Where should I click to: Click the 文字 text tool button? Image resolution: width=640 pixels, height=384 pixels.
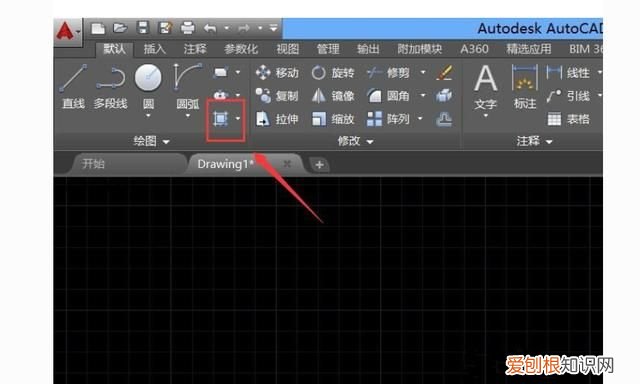pyautogui.click(x=485, y=89)
